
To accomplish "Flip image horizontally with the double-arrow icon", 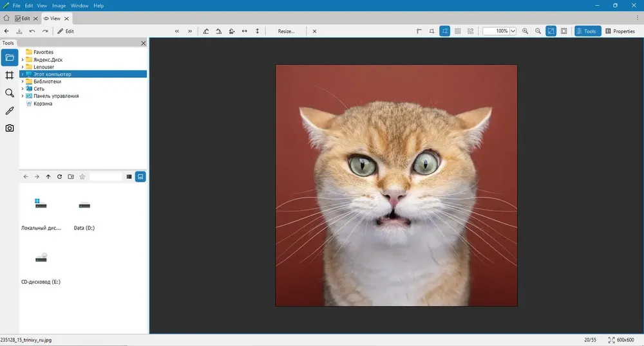I will (244, 31).
